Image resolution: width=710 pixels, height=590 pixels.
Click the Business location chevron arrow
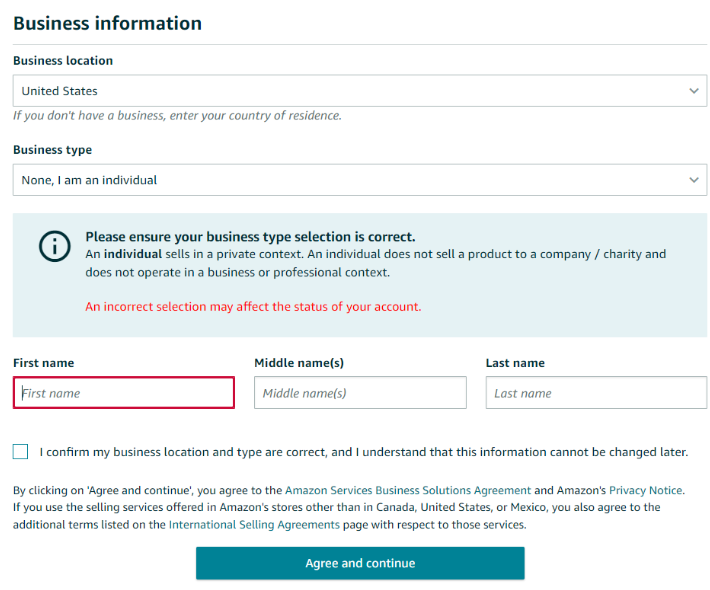click(x=693, y=91)
